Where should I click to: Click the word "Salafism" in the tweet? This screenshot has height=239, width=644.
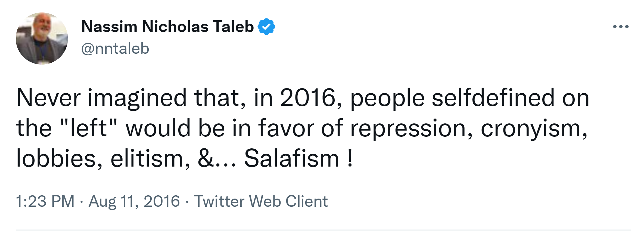[x=291, y=158]
